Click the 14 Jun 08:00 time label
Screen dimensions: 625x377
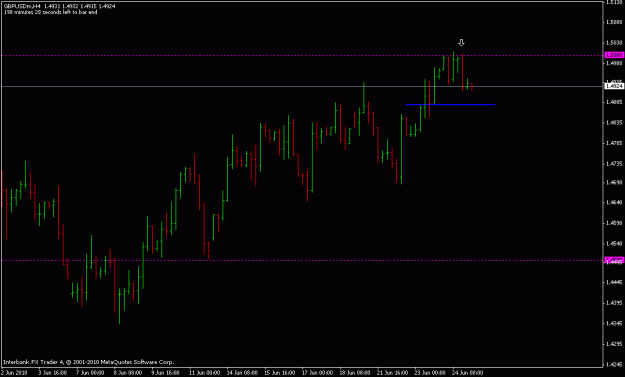click(x=242, y=373)
